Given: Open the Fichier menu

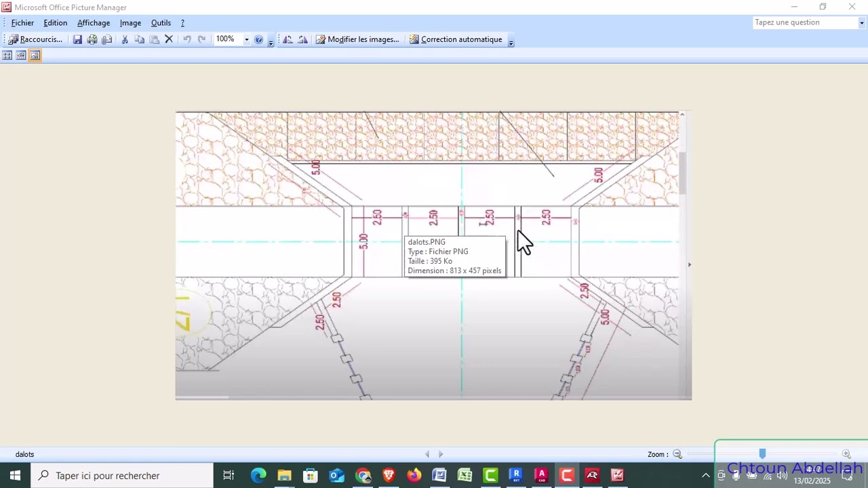Looking at the screenshot, I should 22,23.
